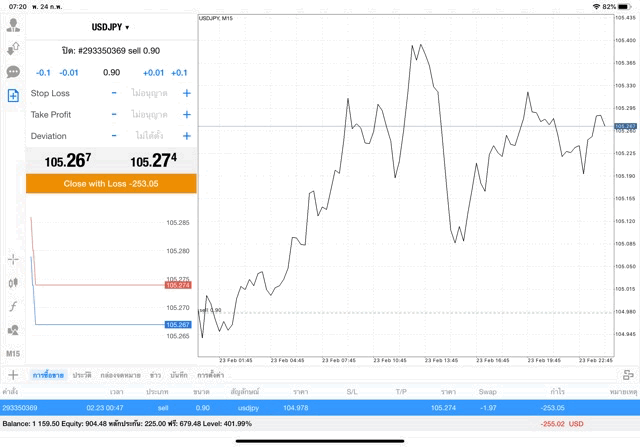Decrease Take Profit with minus button

coord(114,114)
